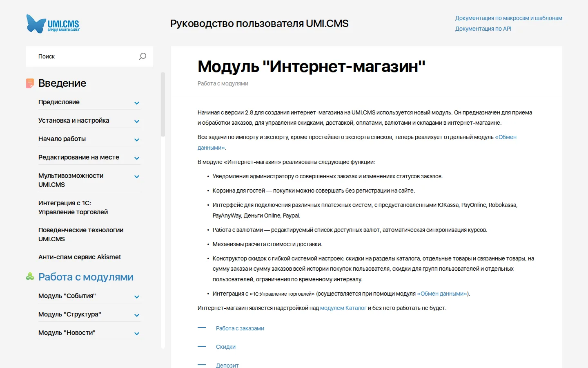
Task: Click the Работа с модулями cubes icon
Action: (30, 277)
